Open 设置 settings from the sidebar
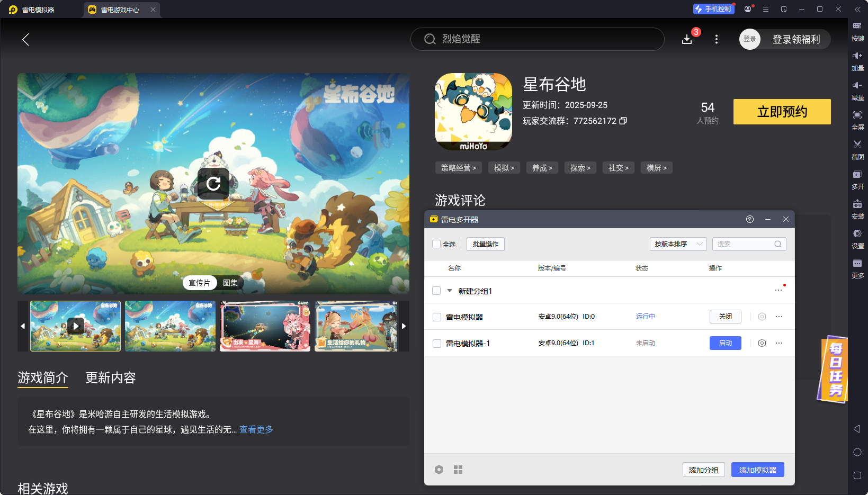 point(857,239)
